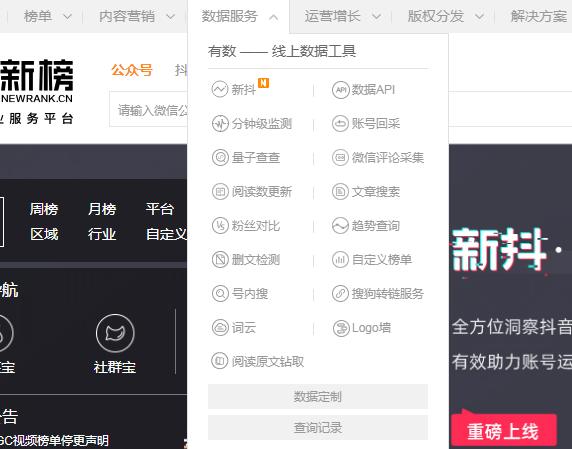Click the 文章搜索 icon

pyautogui.click(x=340, y=191)
